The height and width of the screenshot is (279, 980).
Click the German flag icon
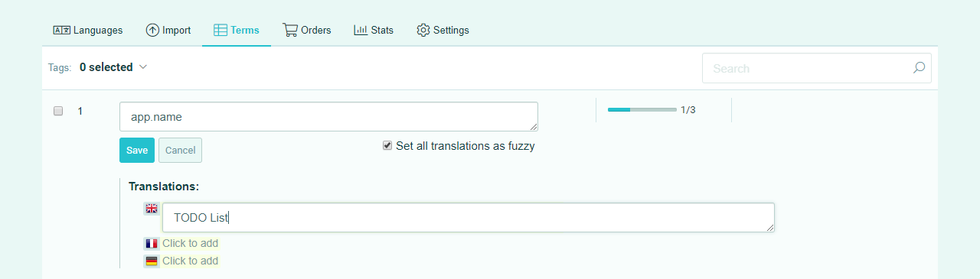point(152,261)
